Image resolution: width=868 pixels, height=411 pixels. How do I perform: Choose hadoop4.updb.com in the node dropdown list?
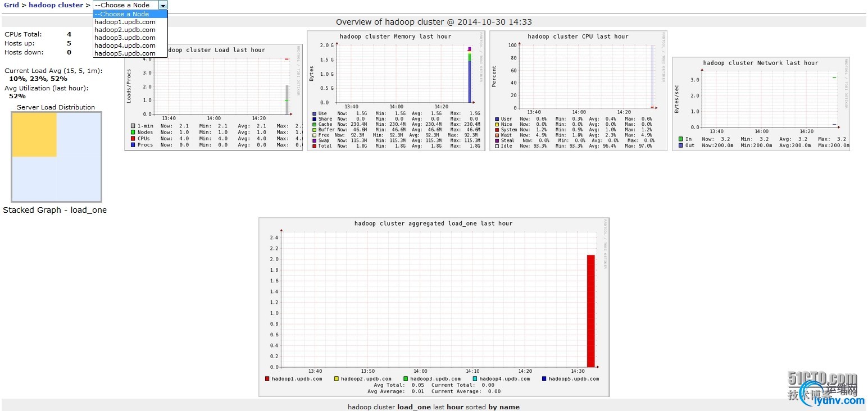click(x=130, y=45)
